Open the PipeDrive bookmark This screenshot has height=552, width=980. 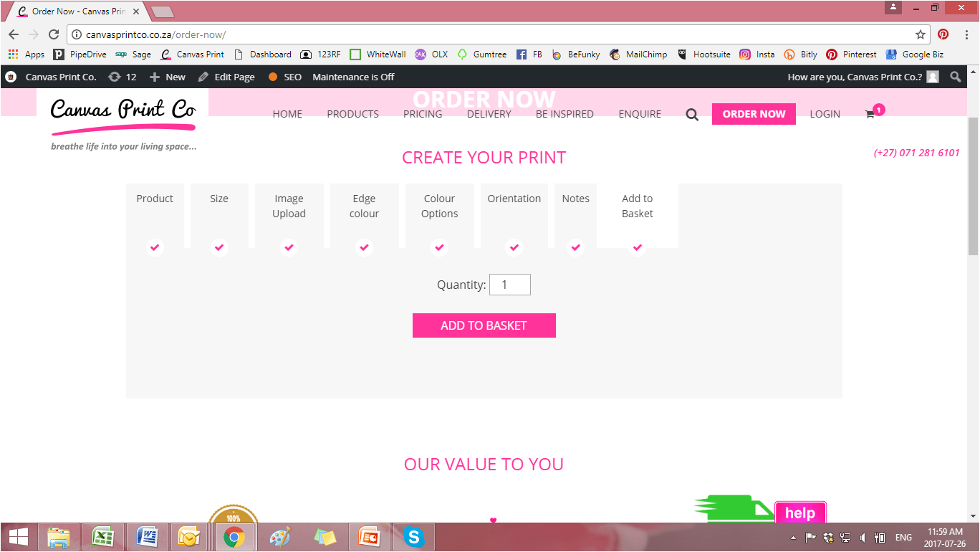[x=80, y=54]
